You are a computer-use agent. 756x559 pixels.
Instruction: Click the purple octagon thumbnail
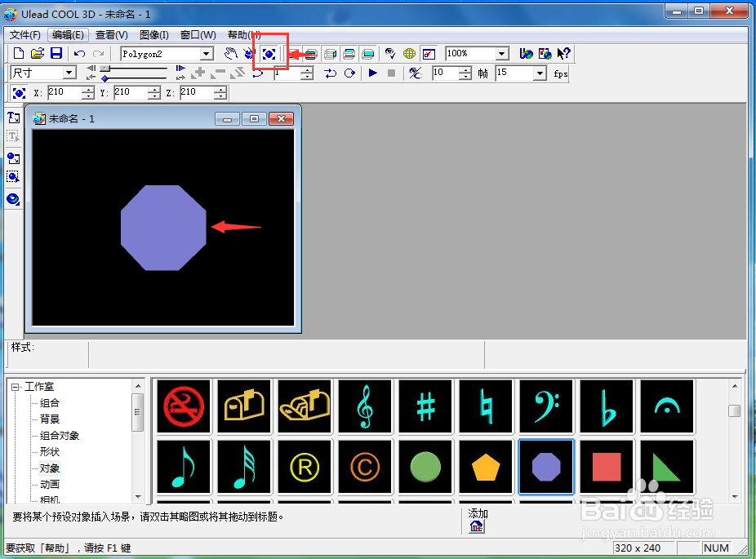tap(546, 467)
